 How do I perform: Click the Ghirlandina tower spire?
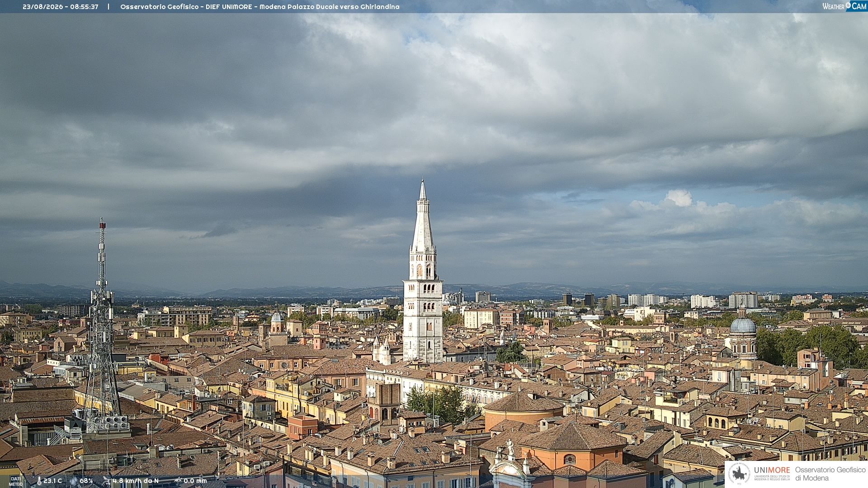[x=423, y=216]
